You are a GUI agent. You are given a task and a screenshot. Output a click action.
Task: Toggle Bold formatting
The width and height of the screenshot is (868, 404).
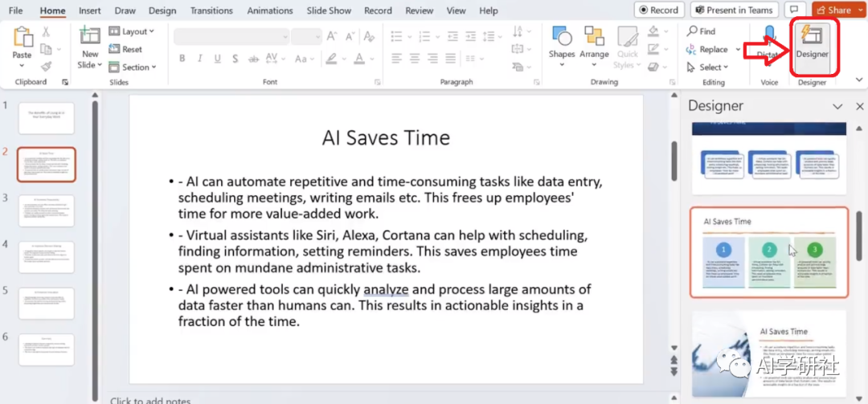click(182, 58)
